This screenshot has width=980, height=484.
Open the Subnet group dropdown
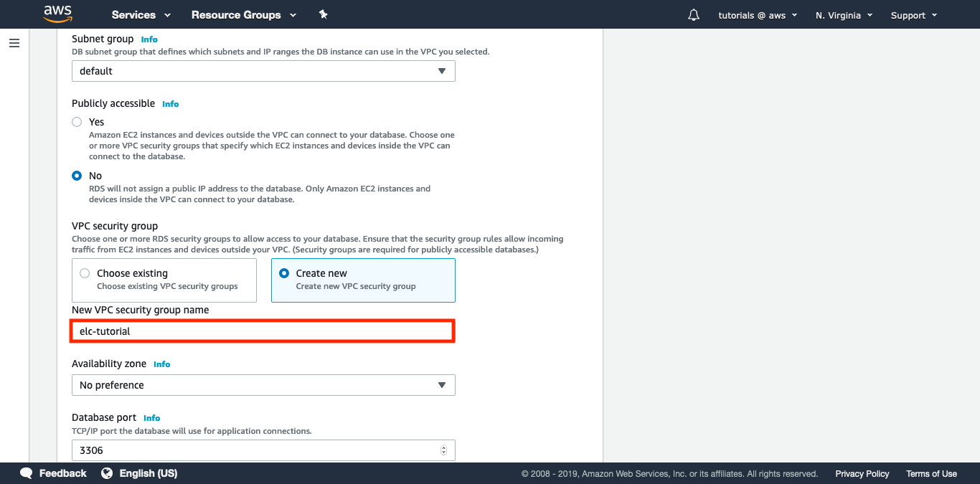(x=263, y=71)
